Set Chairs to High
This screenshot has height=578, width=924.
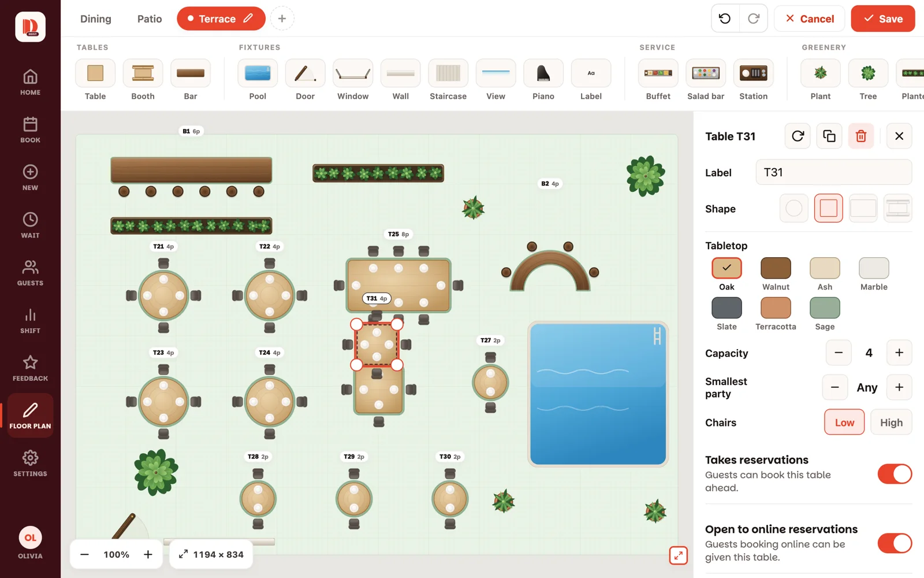[891, 423]
